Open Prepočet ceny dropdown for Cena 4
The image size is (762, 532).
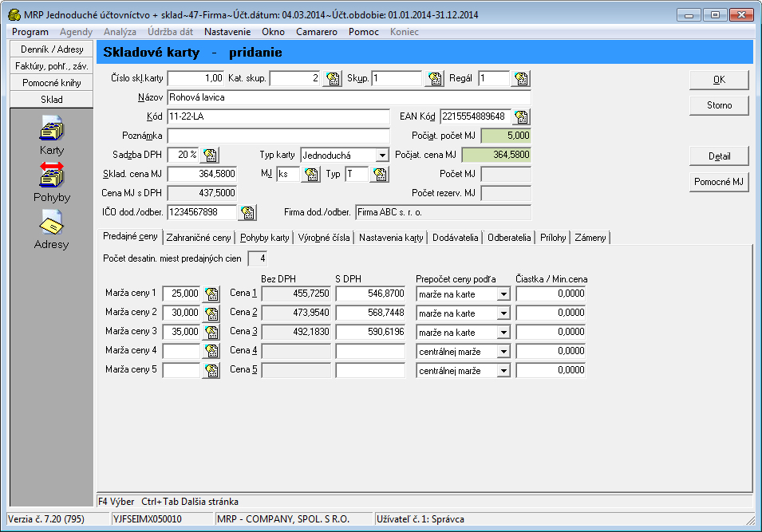pos(503,352)
